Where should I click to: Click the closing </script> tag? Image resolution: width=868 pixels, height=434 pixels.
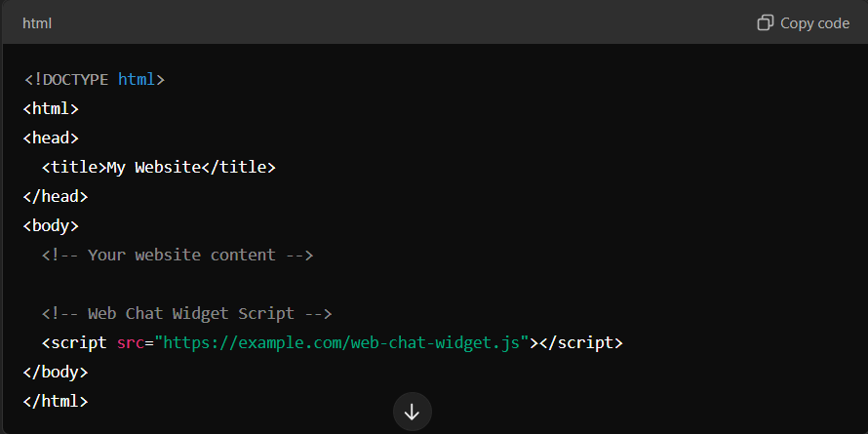coord(580,342)
